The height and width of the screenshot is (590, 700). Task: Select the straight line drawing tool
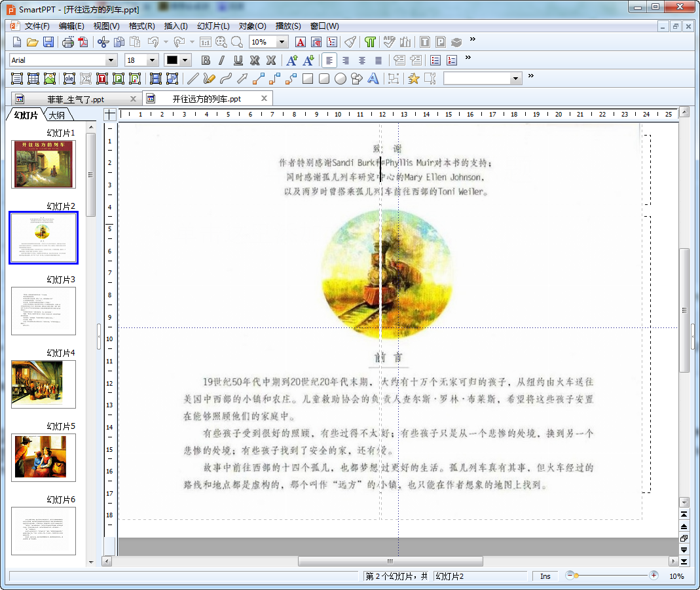click(x=193, y=79)
